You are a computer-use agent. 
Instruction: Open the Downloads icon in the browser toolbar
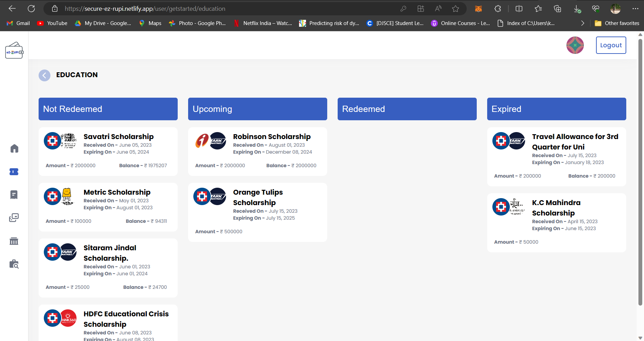(x=578, y=8)
